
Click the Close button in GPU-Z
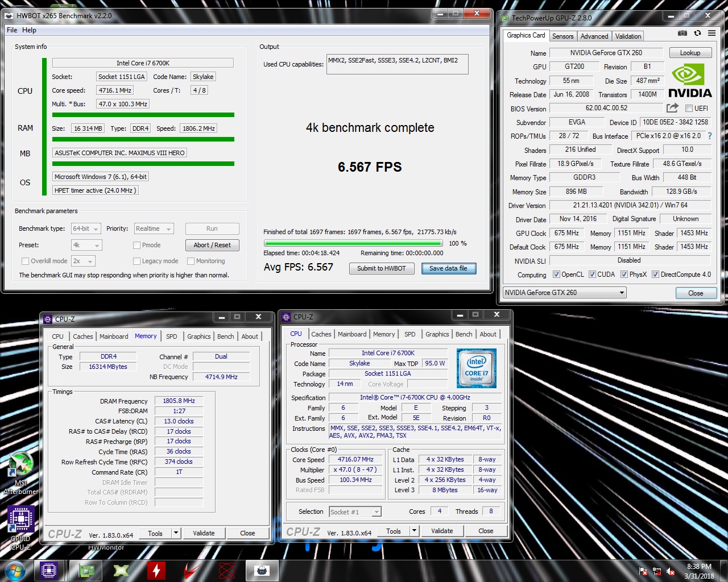click(x=696, y=293)
